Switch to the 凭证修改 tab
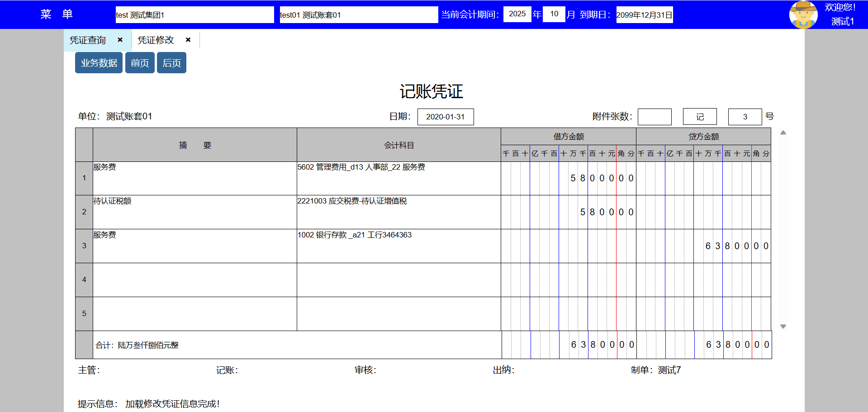The image size is (868, 412). 156,40
